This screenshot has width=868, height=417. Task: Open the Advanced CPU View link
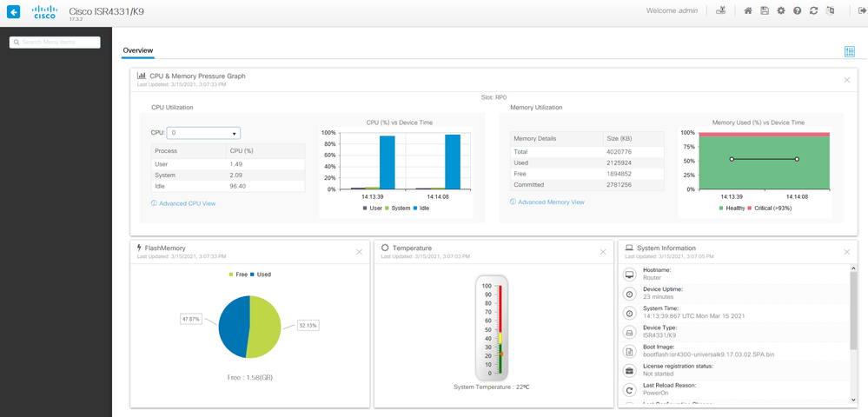pos(187,203)
